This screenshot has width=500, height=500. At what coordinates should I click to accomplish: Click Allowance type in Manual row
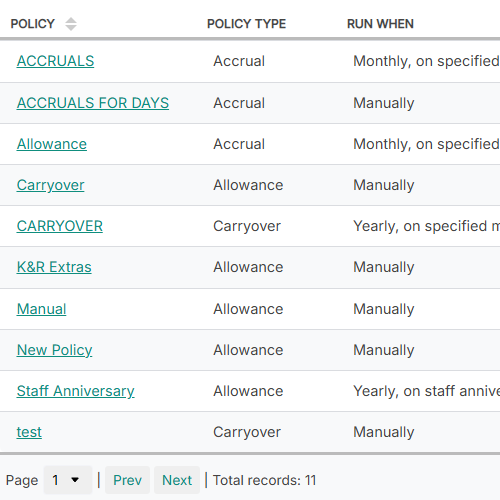click(248, 309)
